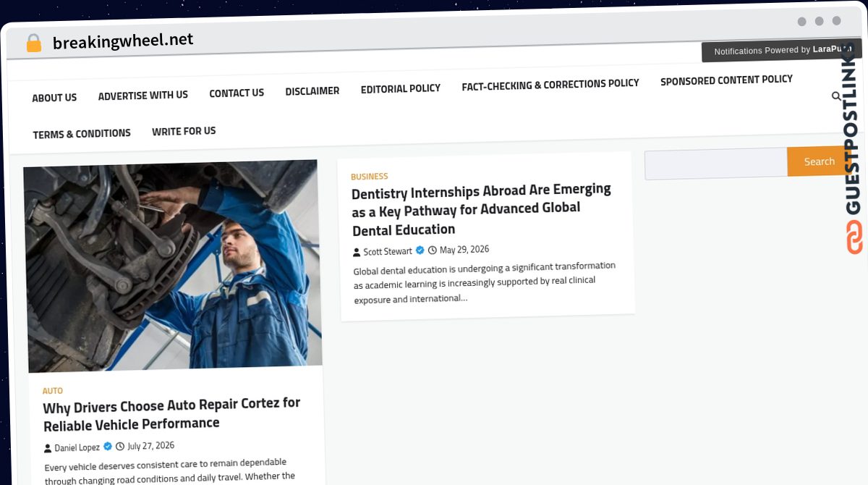The height and width of the screenshot is (485, 868).
Task: Open the Write For Us page
Action: click(184, 131)
